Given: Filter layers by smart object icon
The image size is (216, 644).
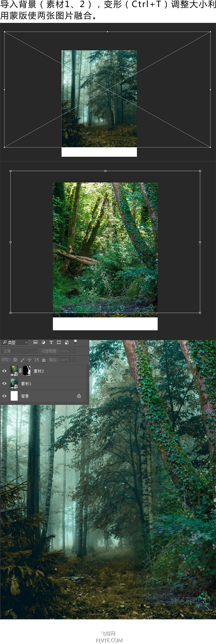Looking at the screenshot, I should pos(67,342).
